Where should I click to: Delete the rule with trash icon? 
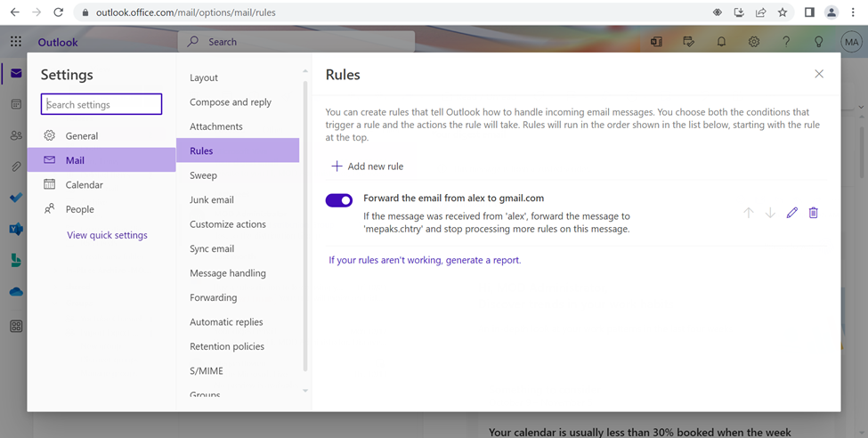click(x=813, y=213)
